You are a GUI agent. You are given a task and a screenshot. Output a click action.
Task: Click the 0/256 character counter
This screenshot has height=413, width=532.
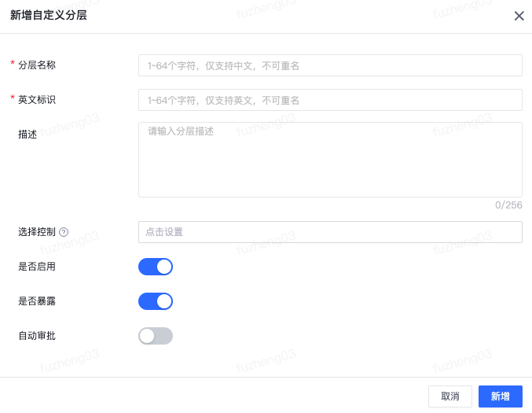pyautogui.click(x=508, y=205)
